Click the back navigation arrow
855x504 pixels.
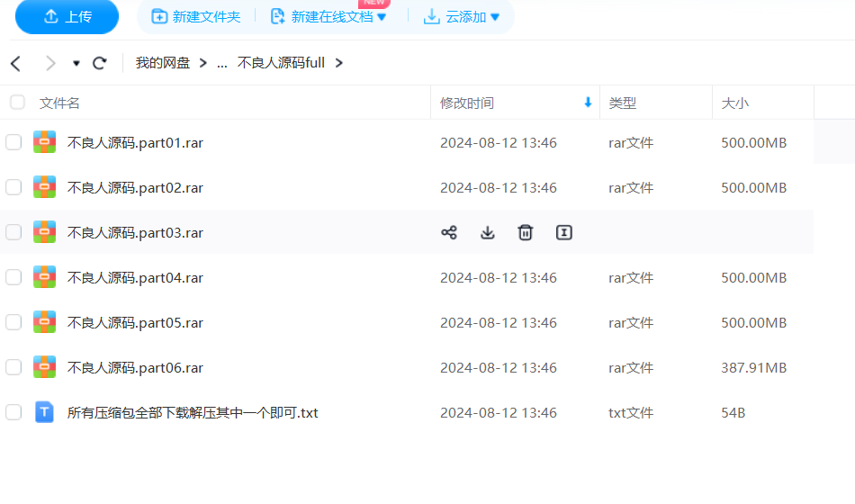[x=15, y=63]
